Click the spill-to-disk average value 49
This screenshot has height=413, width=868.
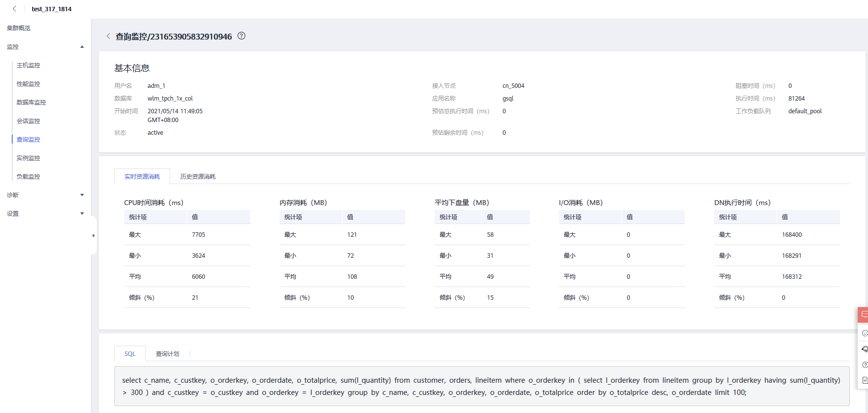[490, 277]
